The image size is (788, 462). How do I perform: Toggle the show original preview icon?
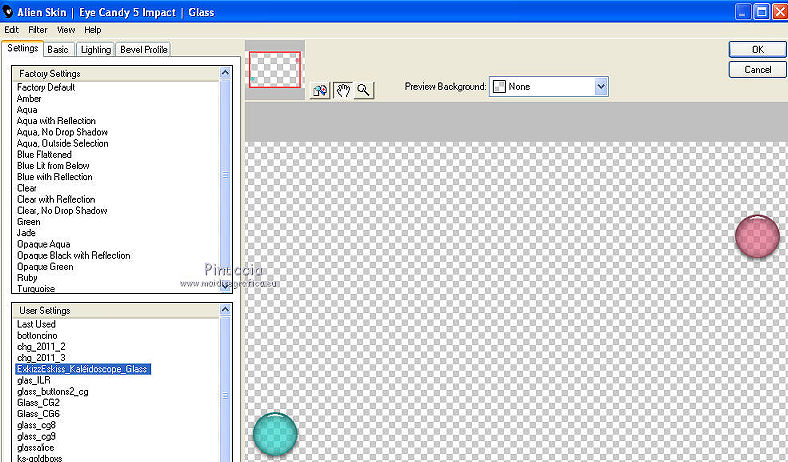click(320, 90)
